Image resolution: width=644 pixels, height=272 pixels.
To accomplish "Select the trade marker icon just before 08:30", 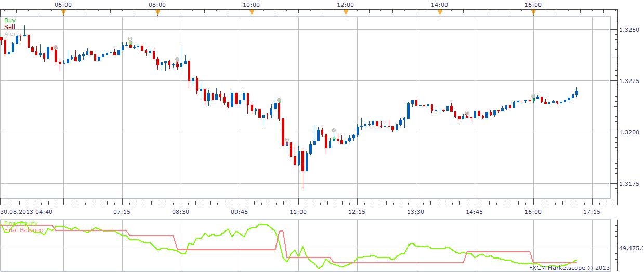I will click(177, 60).
